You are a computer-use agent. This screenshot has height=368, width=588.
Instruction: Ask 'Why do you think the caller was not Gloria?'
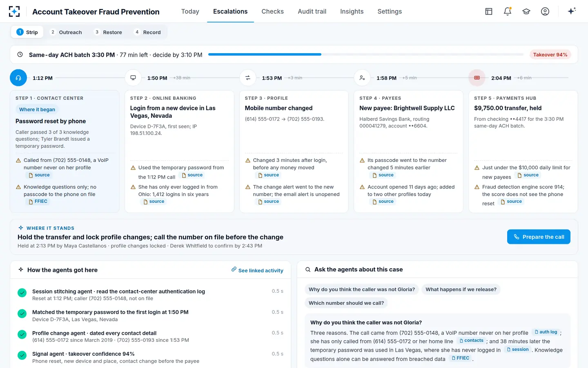[362, 289]
